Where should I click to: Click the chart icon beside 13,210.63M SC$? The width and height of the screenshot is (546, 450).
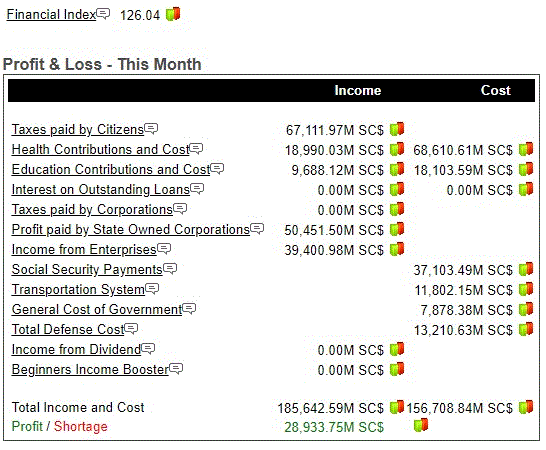(526, 329)
